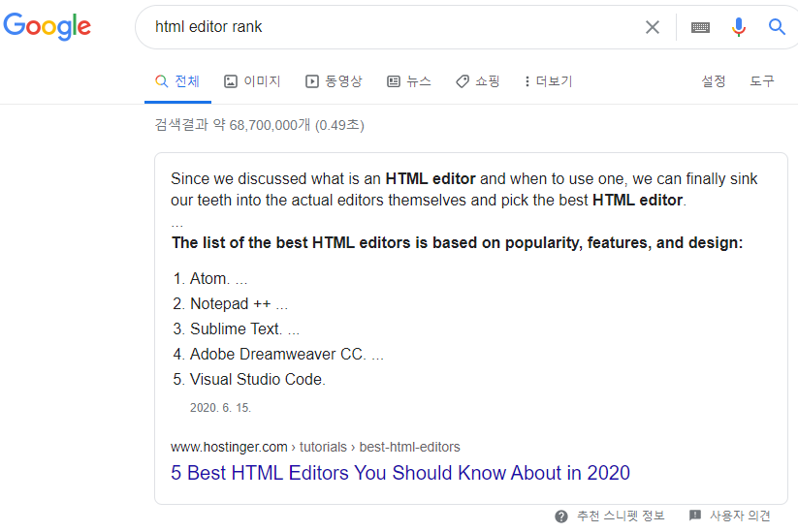Viewport: 798px width, 532px height.
Task: Click the list item 3. Sublime Text
Action: (x=236, y=329)
